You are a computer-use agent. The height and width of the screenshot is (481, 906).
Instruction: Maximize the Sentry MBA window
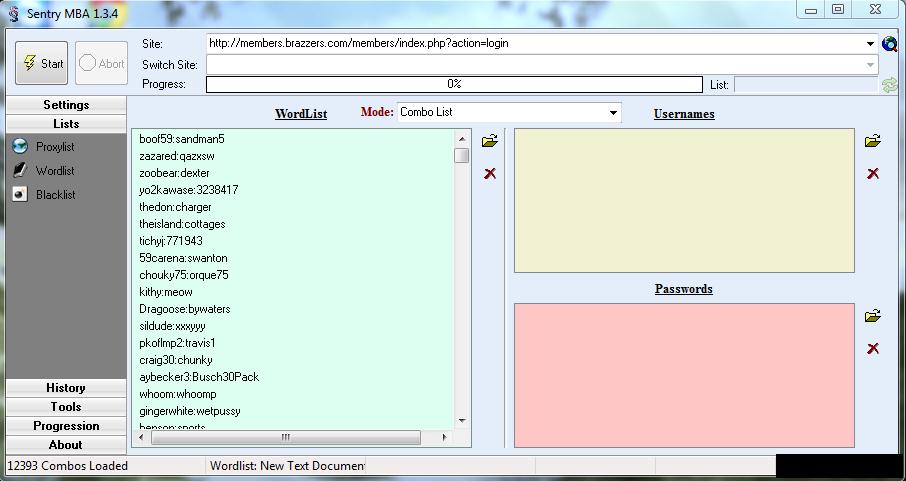coord(838,10)
